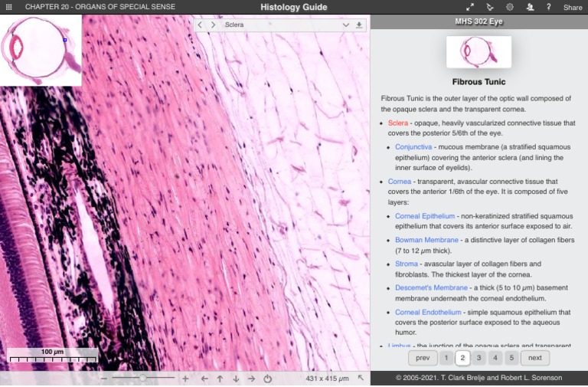Click the 100 µm scale bar
This screenshot has height=387, width=588.
[x=53, y=356]
